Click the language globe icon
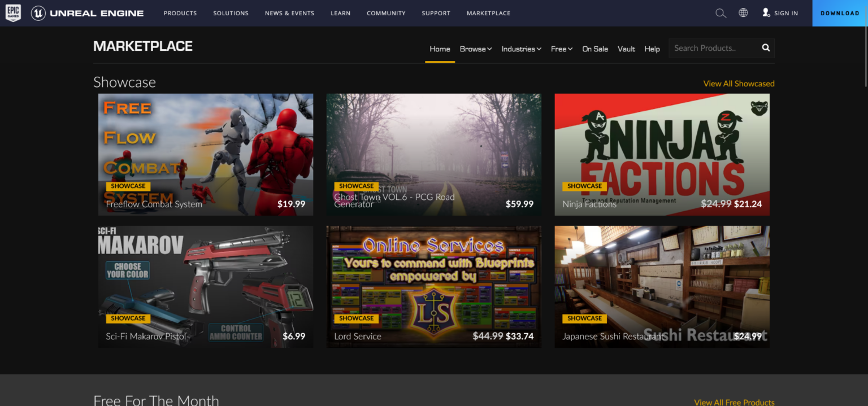The image size is (868, 406). pyautogui.click(x=743, y=12)
